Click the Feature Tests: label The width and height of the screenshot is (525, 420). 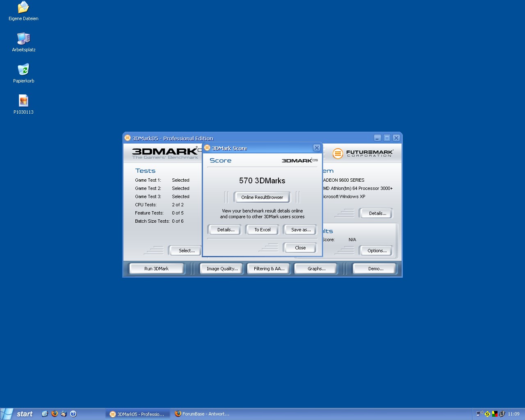pos(149,213)
